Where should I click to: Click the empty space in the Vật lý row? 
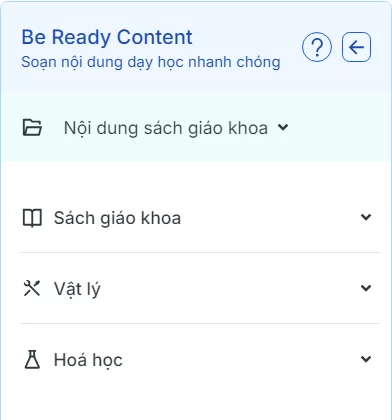(x=230, y=288)
